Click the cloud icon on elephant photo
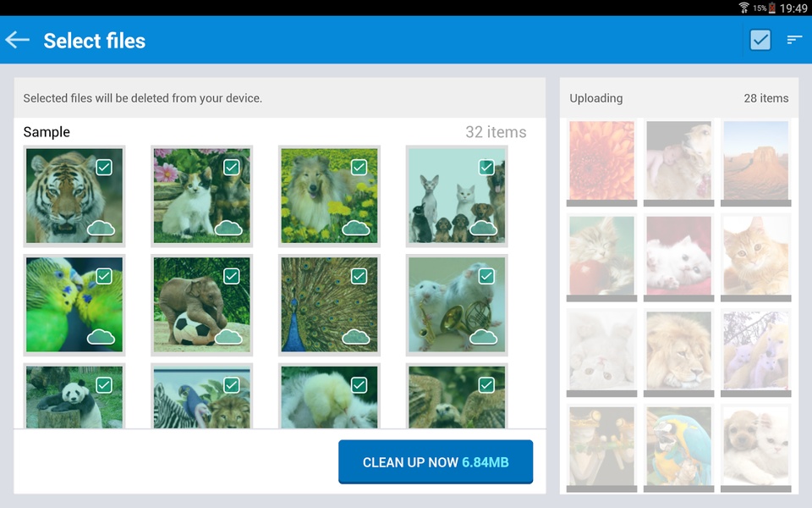This screenshot has height=508, width=812. pyautogui.click(x=228, y=336)
